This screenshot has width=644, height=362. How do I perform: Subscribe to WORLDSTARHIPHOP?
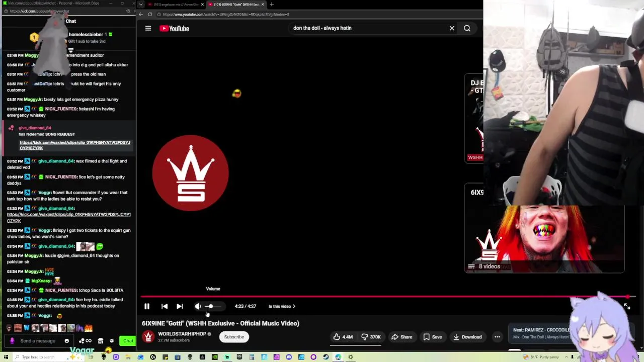(x=234, y=337)
